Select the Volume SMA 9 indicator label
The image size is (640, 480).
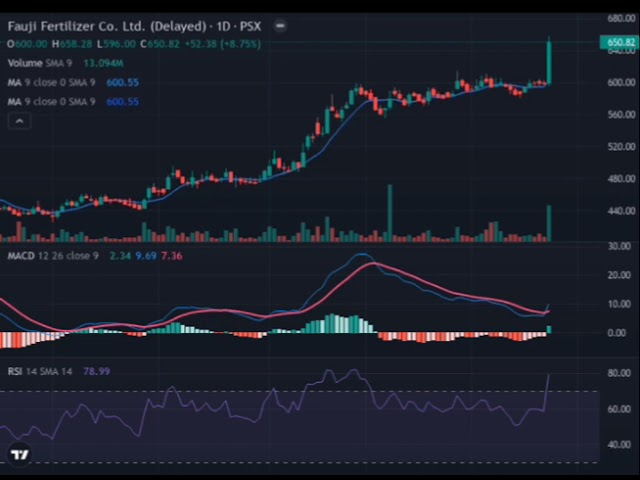click(40, 63)
